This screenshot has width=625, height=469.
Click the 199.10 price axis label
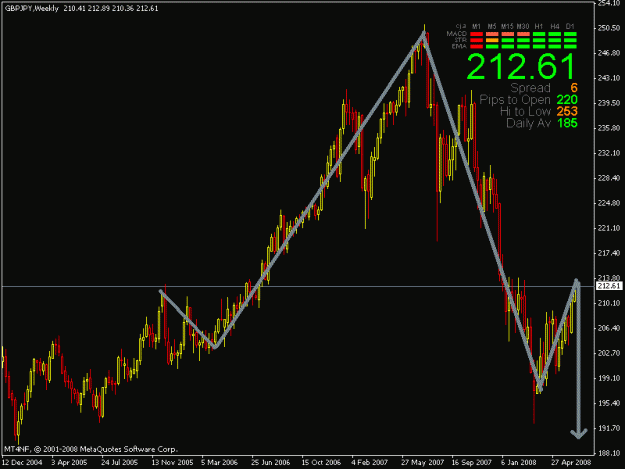click(609, 378)
